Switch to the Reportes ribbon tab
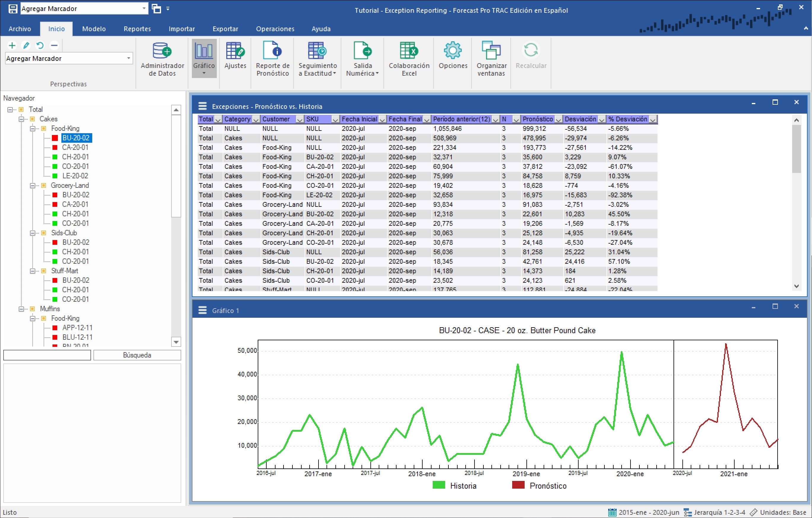The height and width of the screenshot is (518, 812). (137, 29)
